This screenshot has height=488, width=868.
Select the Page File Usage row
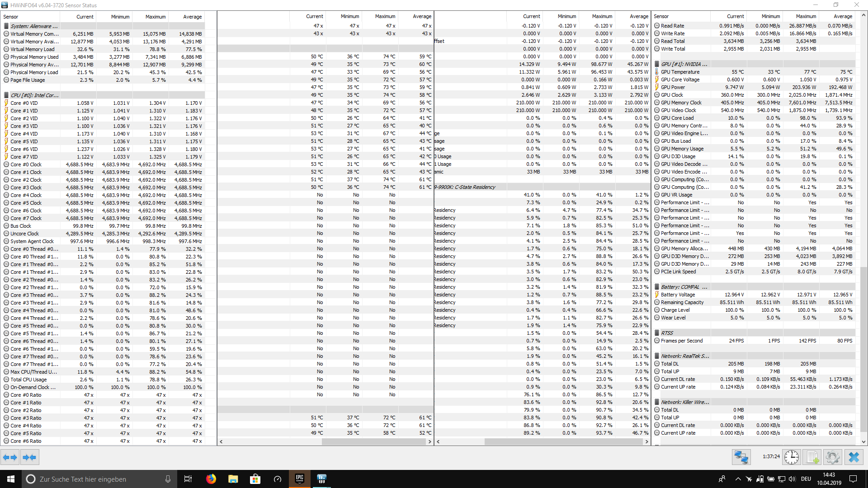coord(104,80)
